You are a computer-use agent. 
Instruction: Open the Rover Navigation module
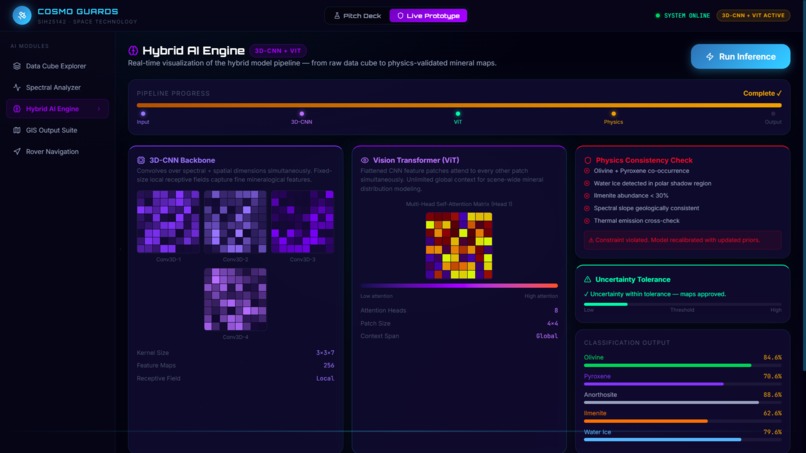[58, 152]
